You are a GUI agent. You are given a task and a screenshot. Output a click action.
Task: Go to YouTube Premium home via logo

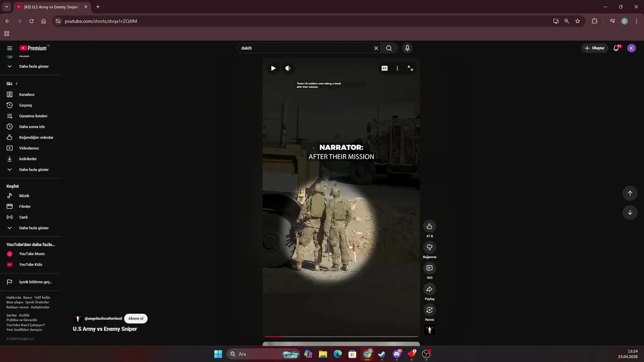point(34,48)
